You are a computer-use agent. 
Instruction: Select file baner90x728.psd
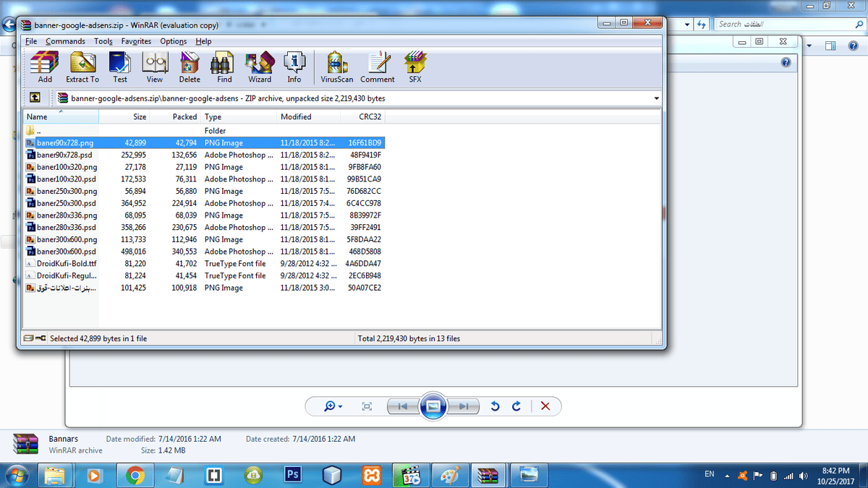coord(204,155)
